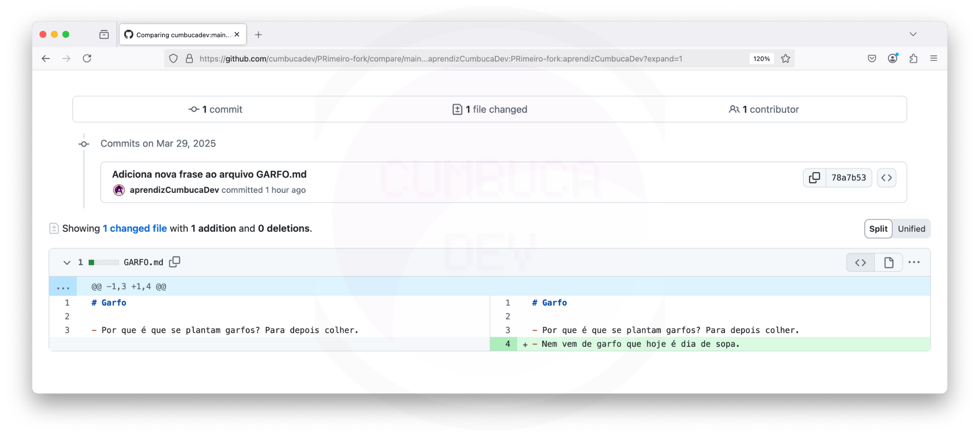Switch diff view to Unified
This screenshot has width=980, height=436.
click(911, 229)
